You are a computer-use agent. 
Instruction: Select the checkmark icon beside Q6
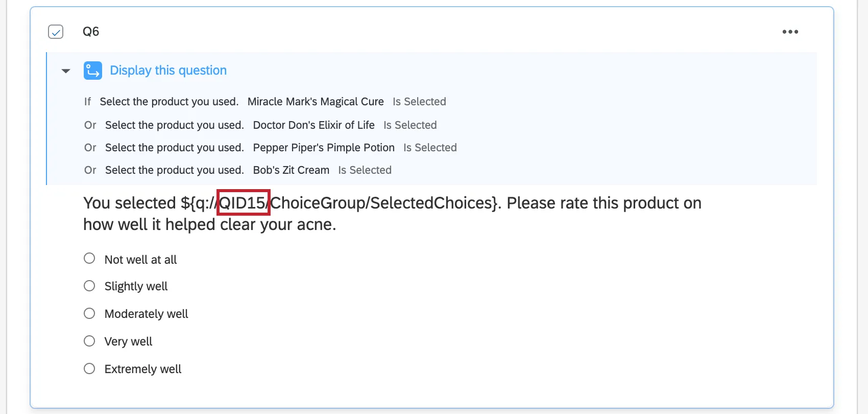[56, 31]
